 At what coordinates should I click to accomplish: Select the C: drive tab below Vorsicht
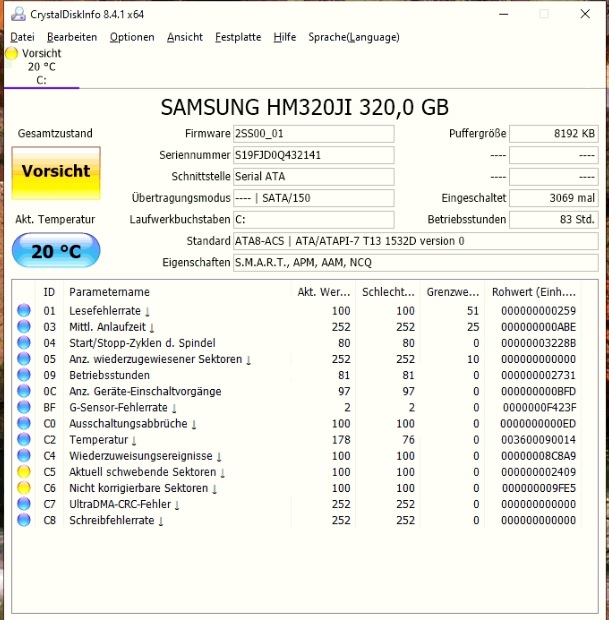click(41, 80)
